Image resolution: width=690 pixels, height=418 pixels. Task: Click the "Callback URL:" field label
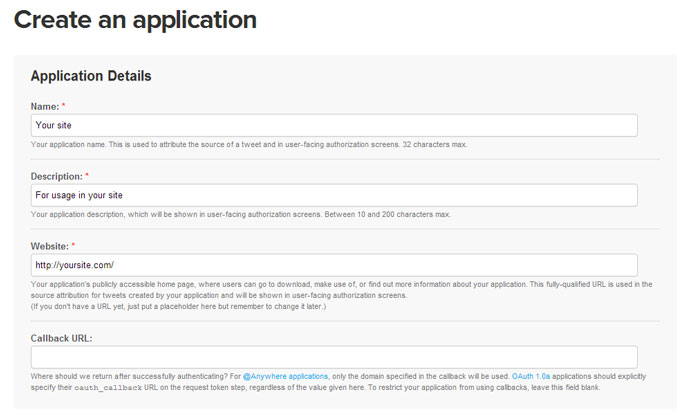(61, 338)
